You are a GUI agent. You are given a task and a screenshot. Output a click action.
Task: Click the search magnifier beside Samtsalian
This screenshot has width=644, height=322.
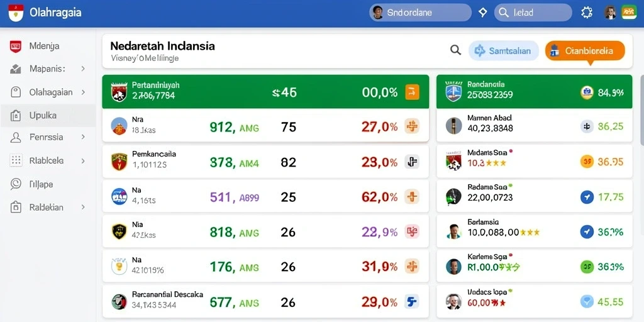(x=455, y=50)
